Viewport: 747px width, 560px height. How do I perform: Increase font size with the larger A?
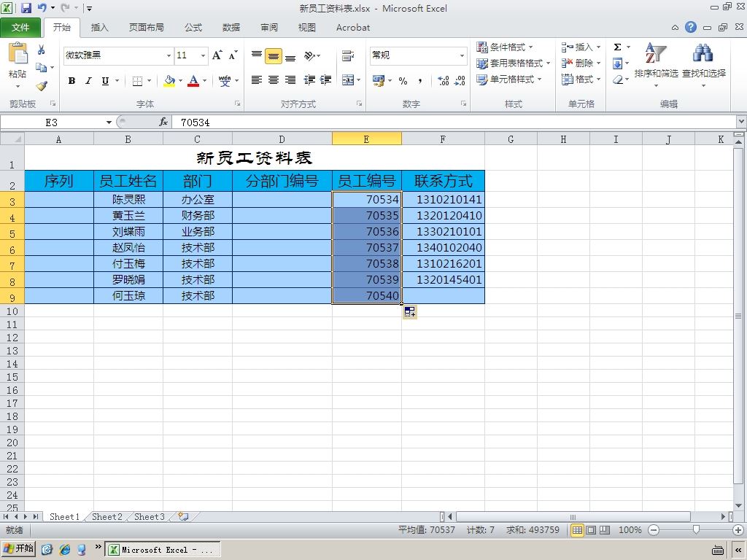(217, 55)
